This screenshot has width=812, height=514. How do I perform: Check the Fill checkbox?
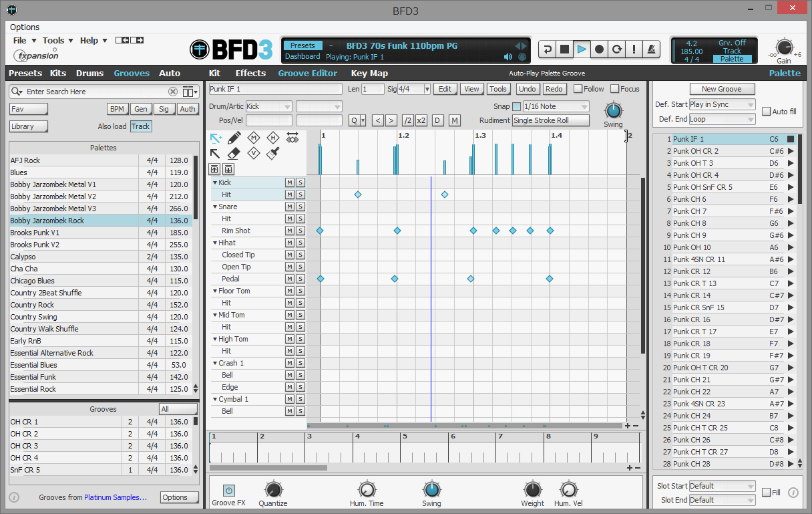tap(766, 493)
